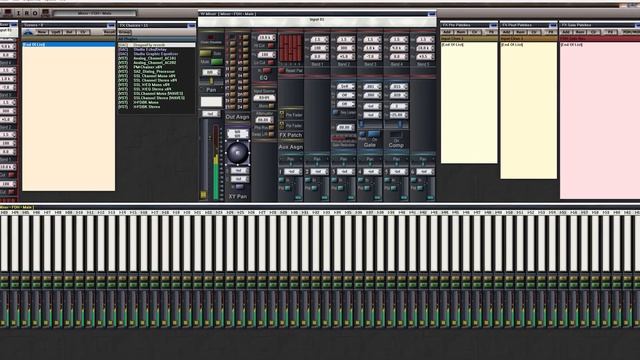Select X-FDBK Stereo in FX Choices
The height and width of the screenshot is (360, 640).
click(x=147, y=107)
